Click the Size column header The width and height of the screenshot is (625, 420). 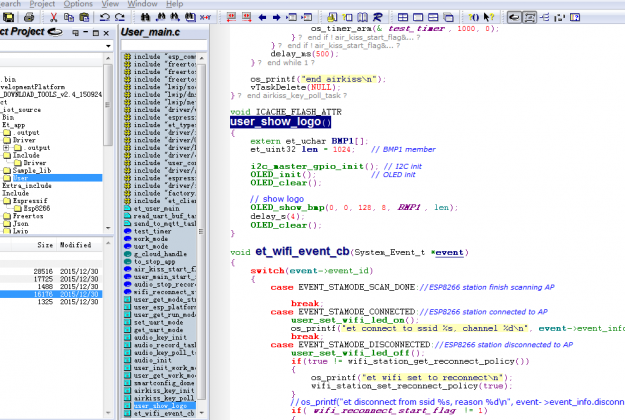(45, 244)
